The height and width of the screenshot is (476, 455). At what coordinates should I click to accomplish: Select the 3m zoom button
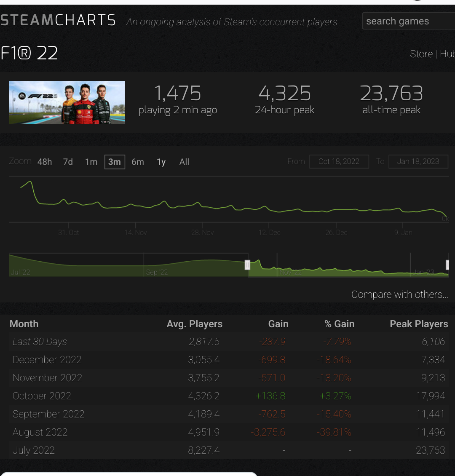[x=115, y=162]
